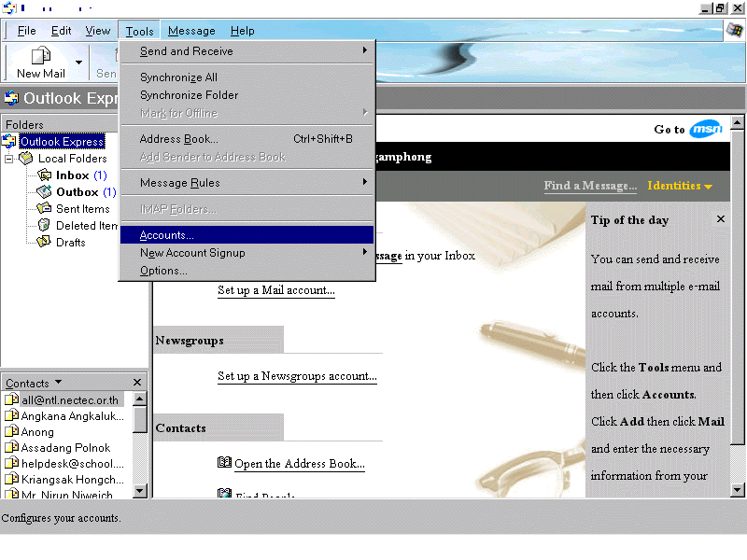Click Set up a Newsgroups account link
This screenshot has width=747, height=560.
point(297,376)
